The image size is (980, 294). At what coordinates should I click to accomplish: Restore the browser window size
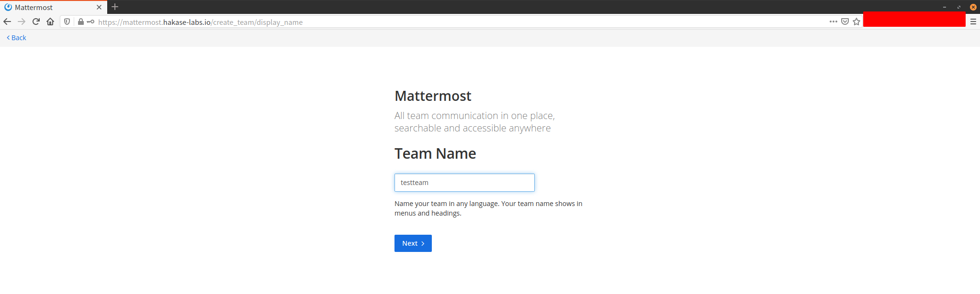[x=959, y=7]
